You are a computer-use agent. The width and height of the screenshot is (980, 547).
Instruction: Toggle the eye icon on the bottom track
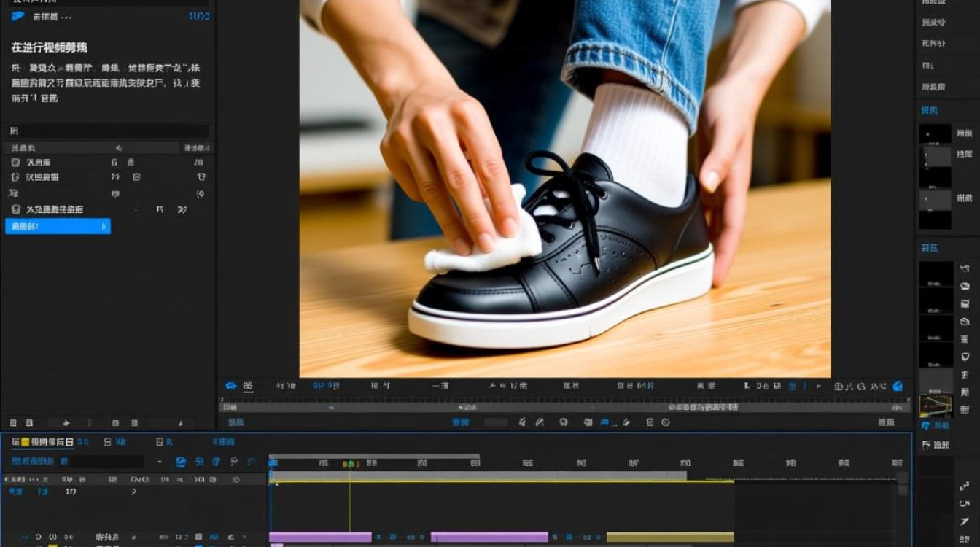[39, 538]
